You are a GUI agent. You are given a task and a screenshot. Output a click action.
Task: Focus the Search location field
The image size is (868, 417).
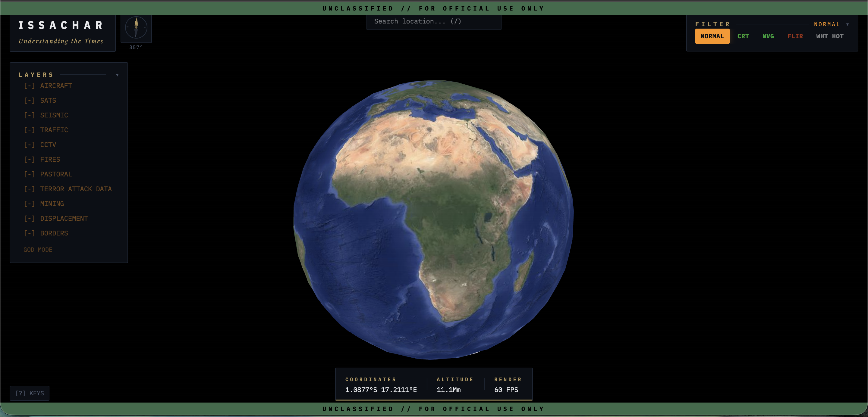tap(434, 22)
